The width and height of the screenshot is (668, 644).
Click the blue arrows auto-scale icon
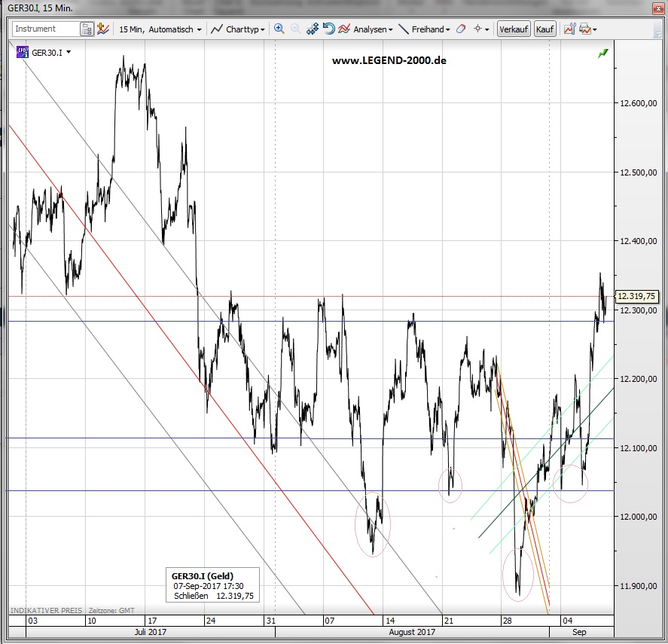(x=313, y=29)
